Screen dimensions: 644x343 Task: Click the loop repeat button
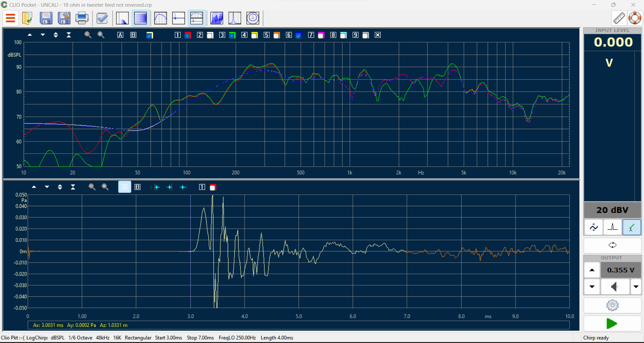tap(612, 245)
